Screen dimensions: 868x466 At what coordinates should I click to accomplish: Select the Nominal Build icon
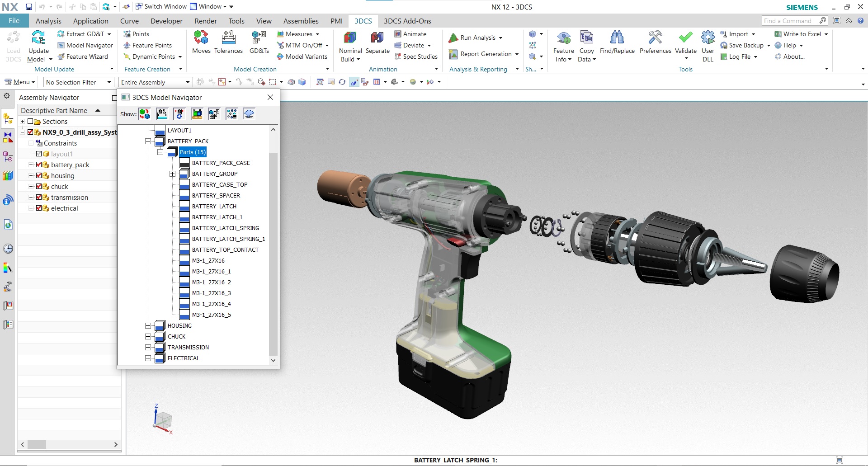click(350, 43)
